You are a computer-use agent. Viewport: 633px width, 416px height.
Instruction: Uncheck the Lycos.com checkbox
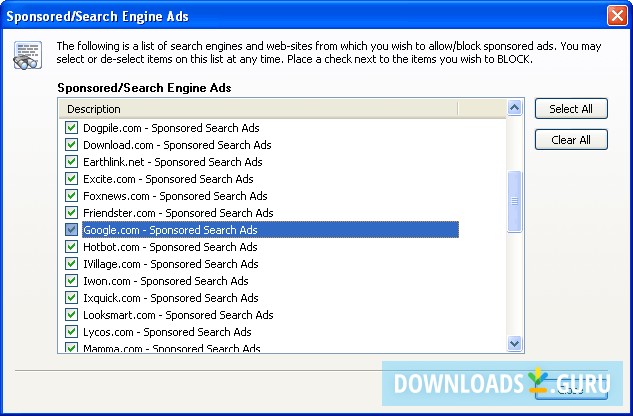(71, 332)
